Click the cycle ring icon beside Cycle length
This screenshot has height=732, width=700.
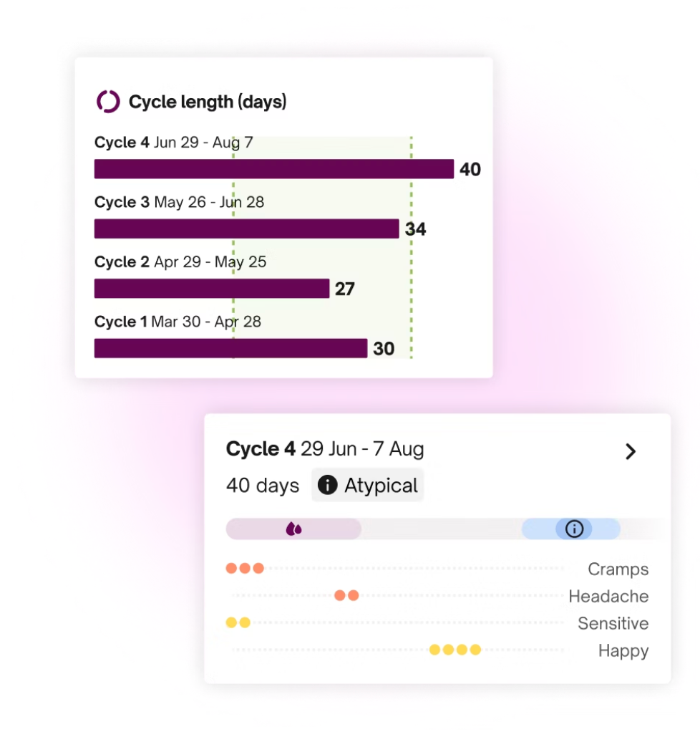coord(108,102)
